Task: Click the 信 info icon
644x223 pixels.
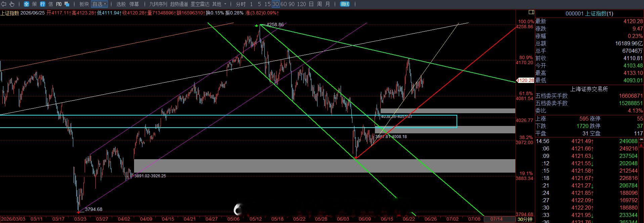Action: pyautogui.click(x=51, y=4)
